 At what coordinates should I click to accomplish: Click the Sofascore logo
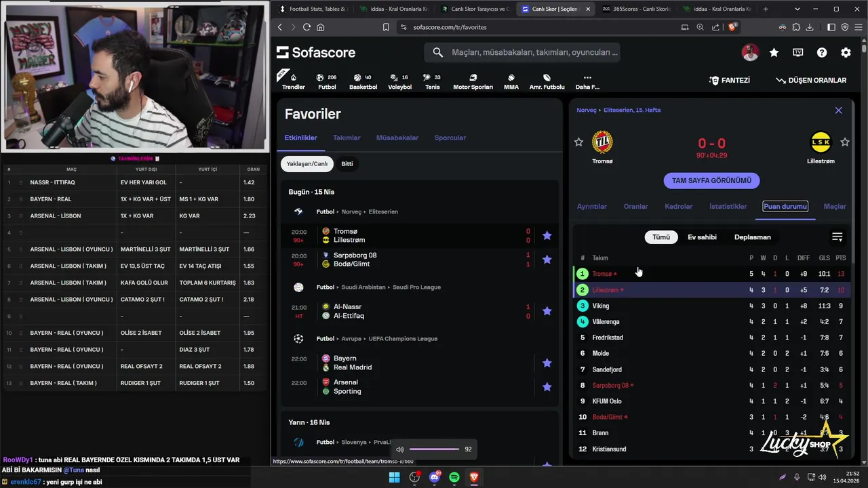316,52
